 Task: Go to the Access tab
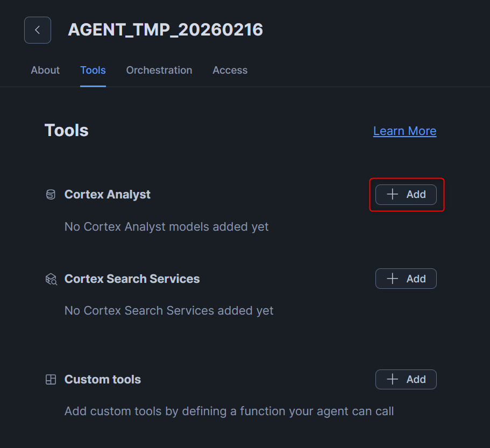pyautogui.click(x=230, y=70)
